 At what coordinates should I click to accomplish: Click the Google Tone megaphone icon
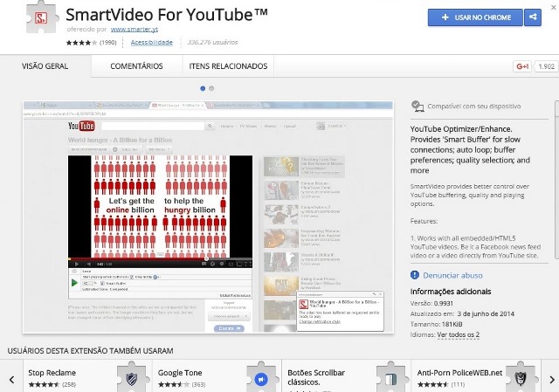261,379
